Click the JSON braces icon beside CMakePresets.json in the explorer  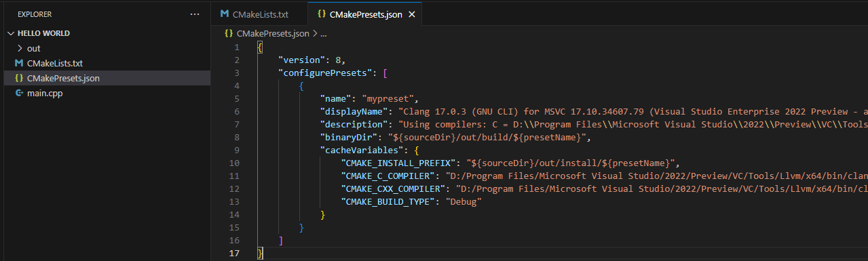[x=19, y=78]
